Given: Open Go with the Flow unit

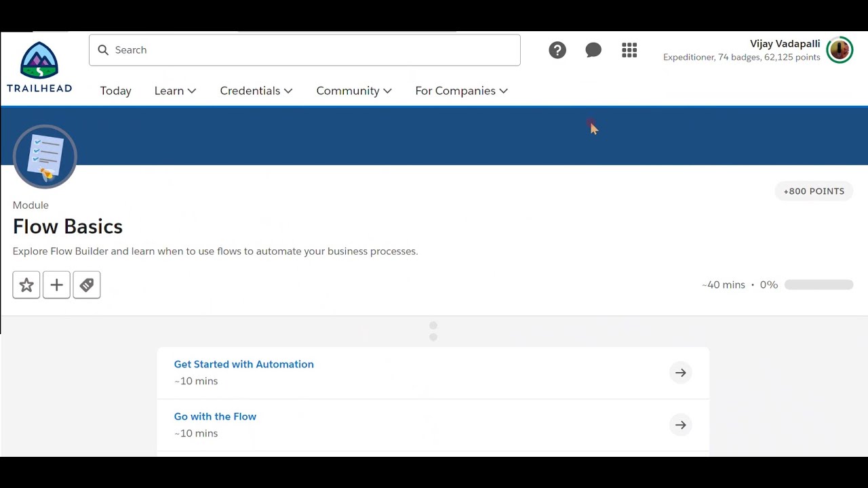Looking at the screenshot, I should click(215, 416).
